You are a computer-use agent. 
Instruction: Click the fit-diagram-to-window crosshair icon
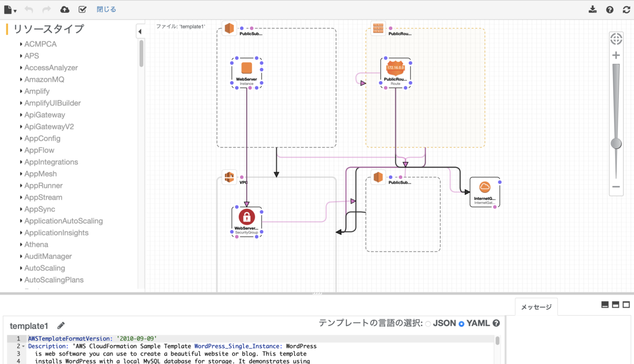[x=616, y=39]
